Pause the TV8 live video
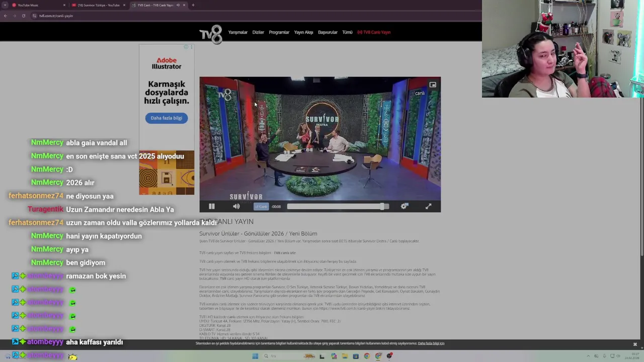Image resolution: width=644 pixels, height=362 pixels. (x=212, y=206)
